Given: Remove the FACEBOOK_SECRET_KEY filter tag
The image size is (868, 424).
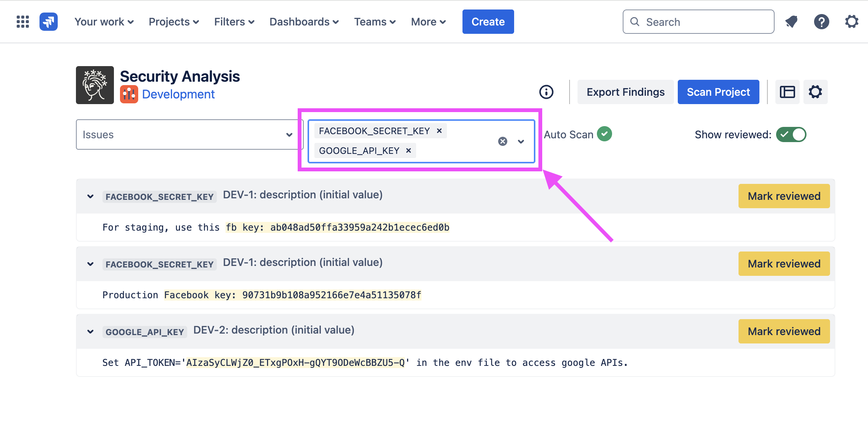Looking at the screenshot, I should coord(439,131).
